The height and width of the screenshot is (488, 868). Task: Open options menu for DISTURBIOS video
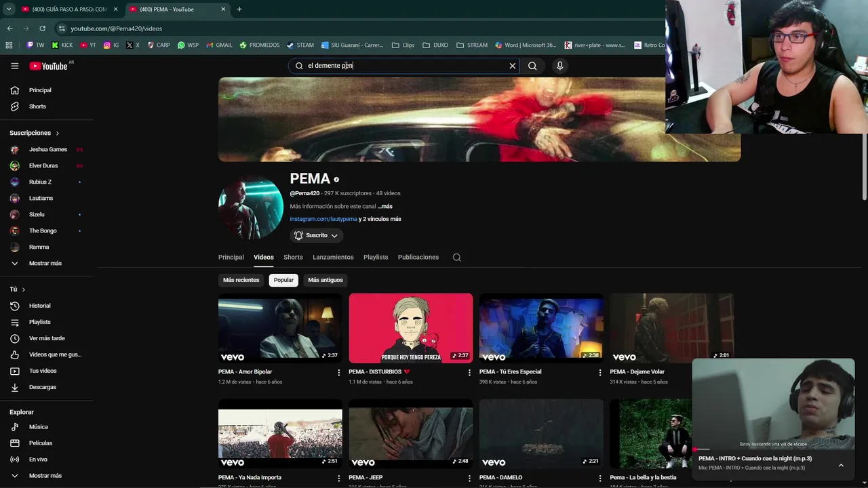(469, 373)
